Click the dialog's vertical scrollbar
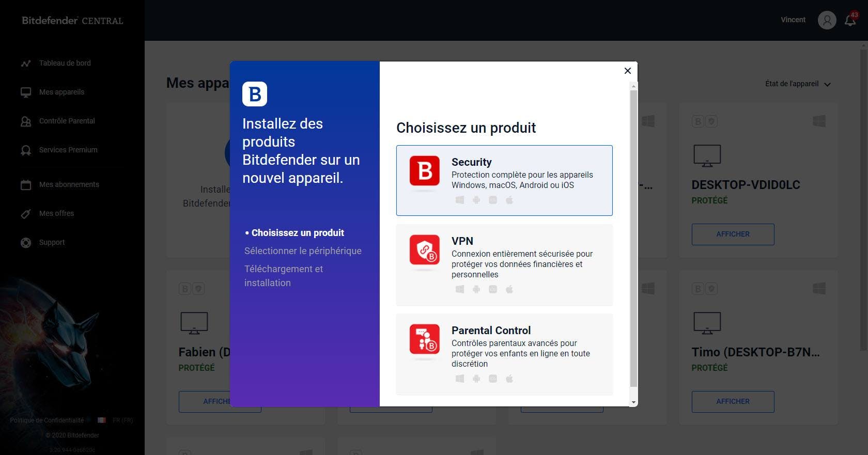This screenshot has height=455, width=868. coord(633,238)
